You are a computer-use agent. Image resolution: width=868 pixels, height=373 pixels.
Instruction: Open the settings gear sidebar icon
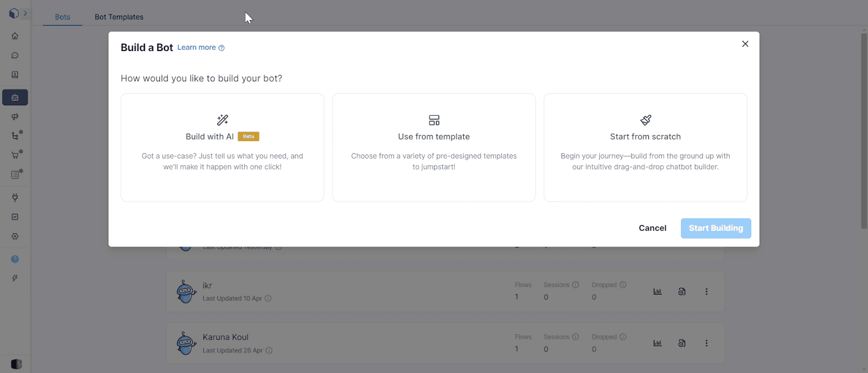coord(15,236)
